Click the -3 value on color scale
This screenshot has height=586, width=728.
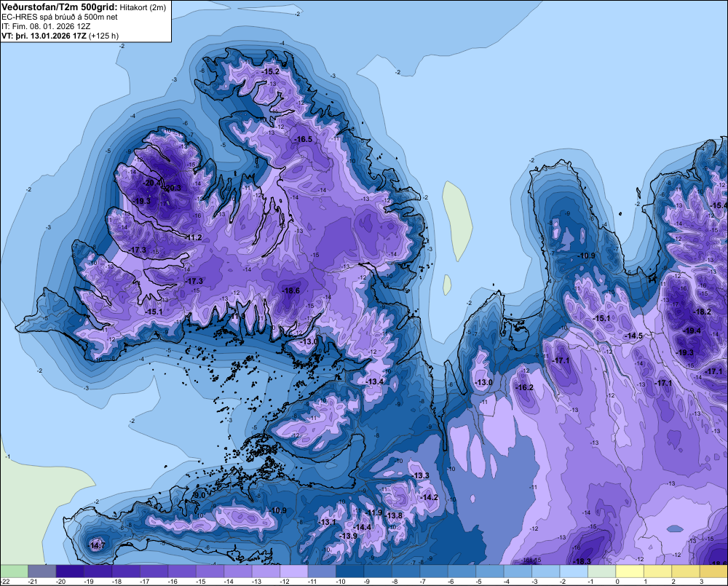535,582
